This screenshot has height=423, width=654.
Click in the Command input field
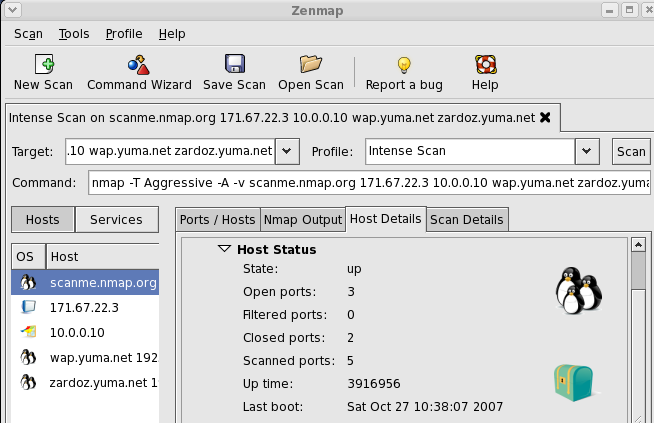(x=369, y=183)
